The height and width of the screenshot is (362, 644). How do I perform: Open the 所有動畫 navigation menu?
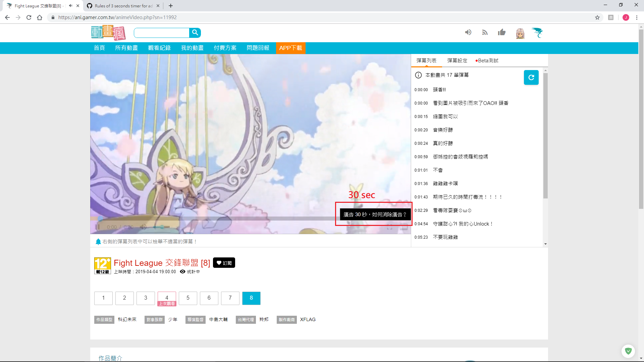point(126,48)
